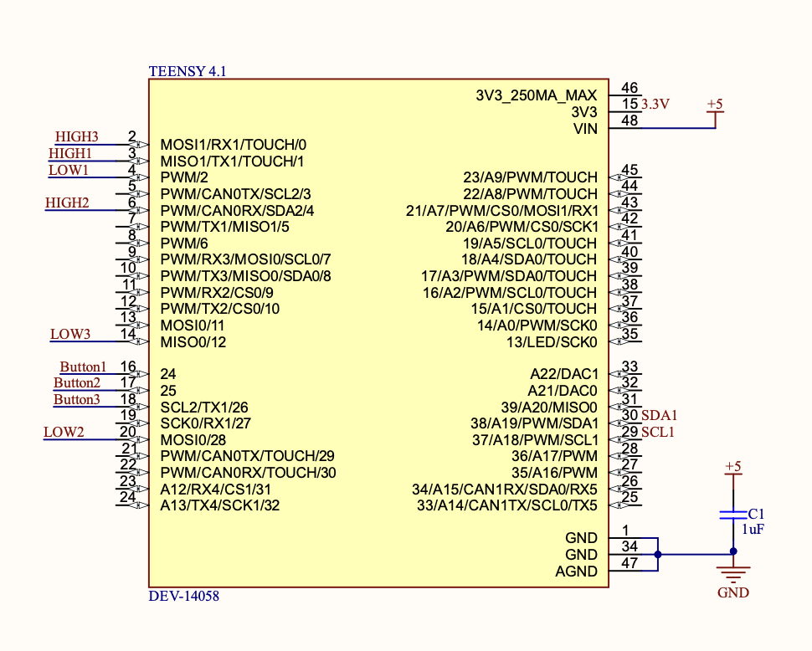The image size is (812, 651).
Task: Select the Button2 net label
Action: (x=77, y=383)
